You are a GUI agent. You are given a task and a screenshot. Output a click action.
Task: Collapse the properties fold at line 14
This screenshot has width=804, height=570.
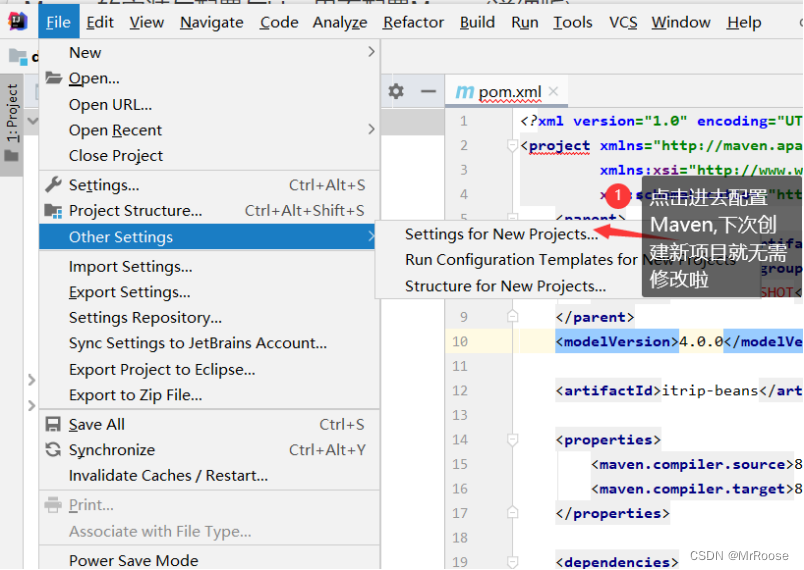pyautogui.click(x=512, y=440)
